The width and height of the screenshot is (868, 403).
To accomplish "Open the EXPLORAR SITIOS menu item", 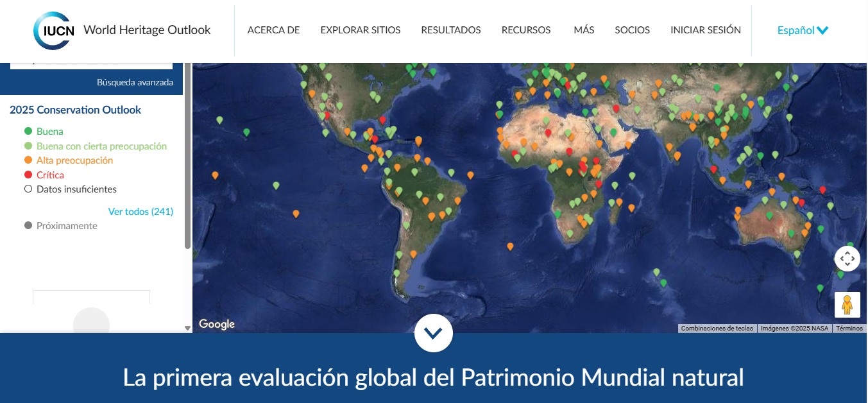I will (x=360, y=30).
